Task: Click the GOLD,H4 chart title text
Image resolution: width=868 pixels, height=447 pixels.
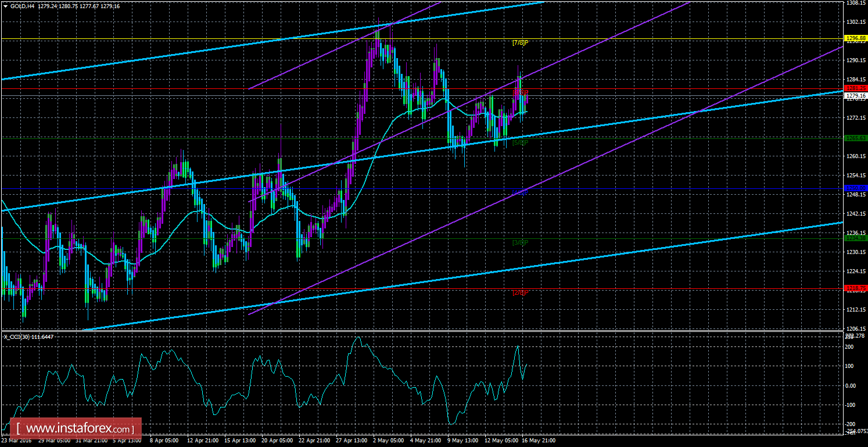Action: [23, 6]
